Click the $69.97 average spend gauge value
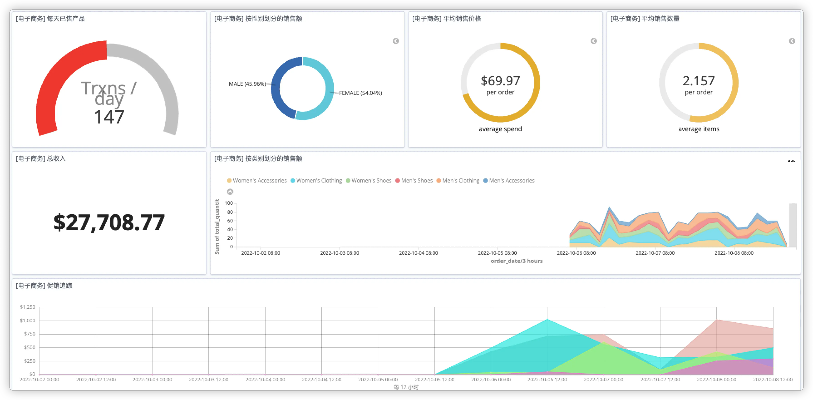 pos(500,80)
